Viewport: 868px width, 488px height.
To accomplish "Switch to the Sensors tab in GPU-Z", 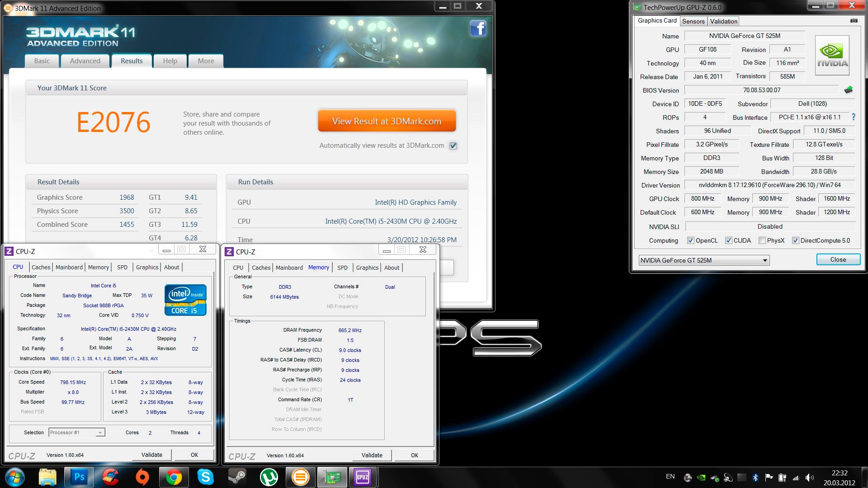I will point(693,21).
